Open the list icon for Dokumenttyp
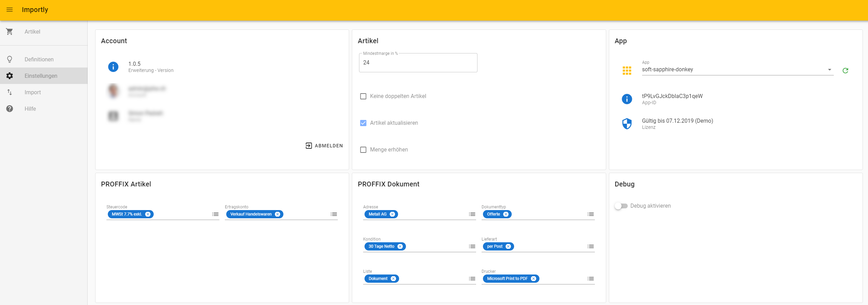Viewport: 868px width, 305px height. (x=590, y=214)
